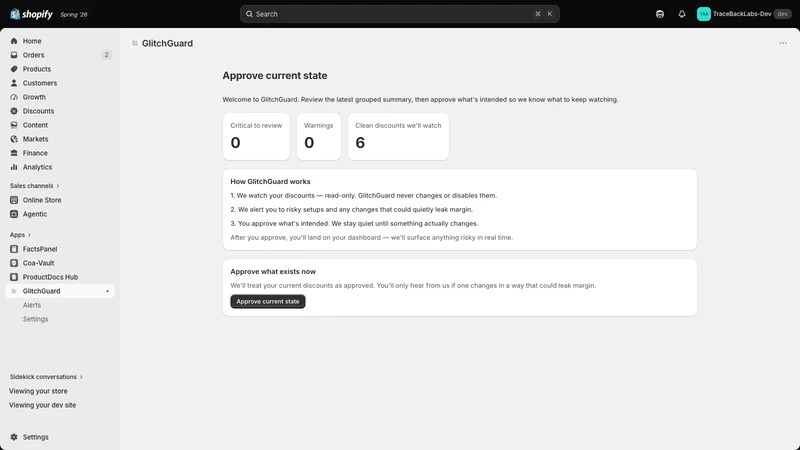This screenshot has width=800, height=450.
Task: Click the search magnifier icon
Action: (249, 14)
